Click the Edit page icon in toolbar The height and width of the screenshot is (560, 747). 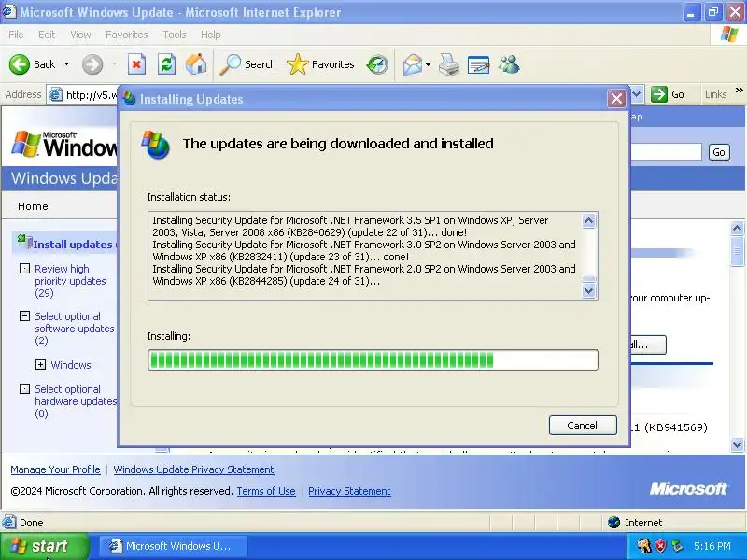[x=479, y=64]
